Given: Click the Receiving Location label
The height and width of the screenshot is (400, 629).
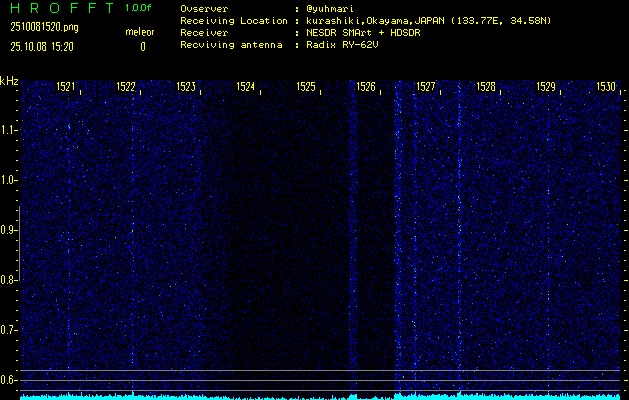Looking at the screenshot, I should coord(234,20).
